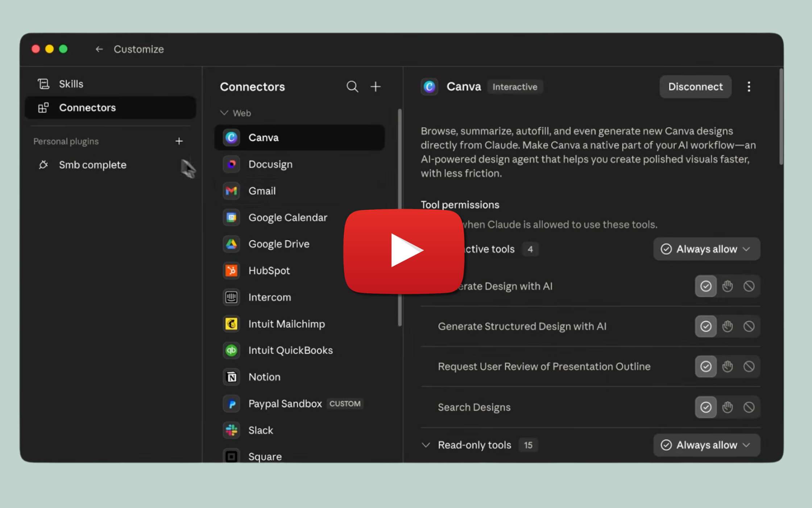
Task: Select Gmail in the connectors list
Action: click(x=299, y=191)
